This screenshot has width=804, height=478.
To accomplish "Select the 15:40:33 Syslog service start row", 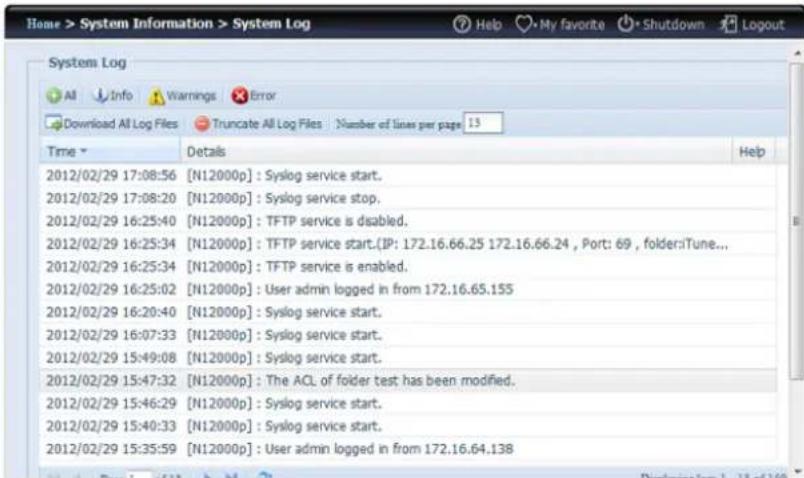I will click(408, 426).
